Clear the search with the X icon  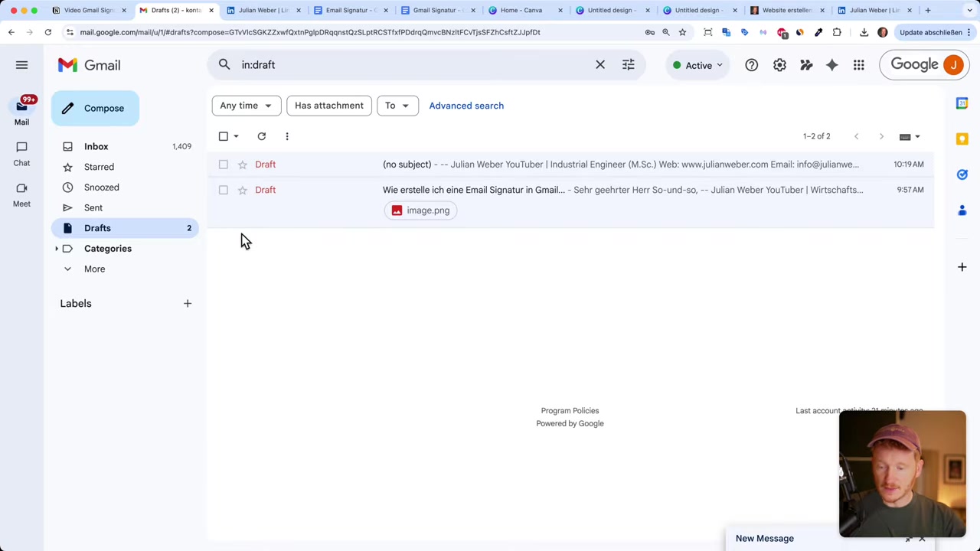point(600,65)
